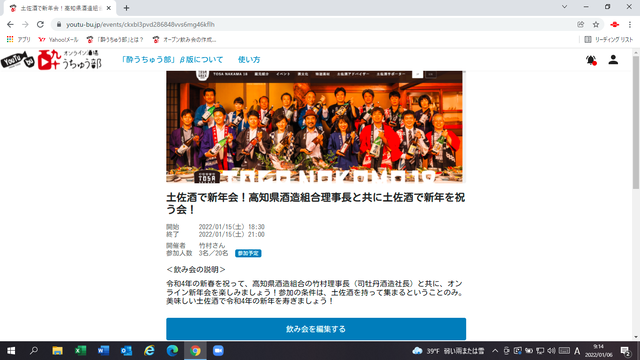640x360 pixels.
Task: Click the 飲み会を編集する button
Action: pyautogui.click(x=316, y=329)
